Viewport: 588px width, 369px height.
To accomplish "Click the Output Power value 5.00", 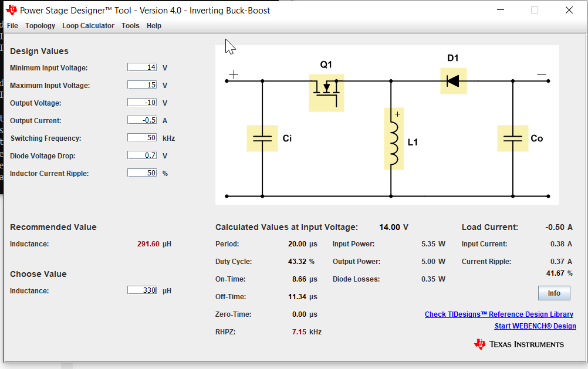I will pos(428,262).
